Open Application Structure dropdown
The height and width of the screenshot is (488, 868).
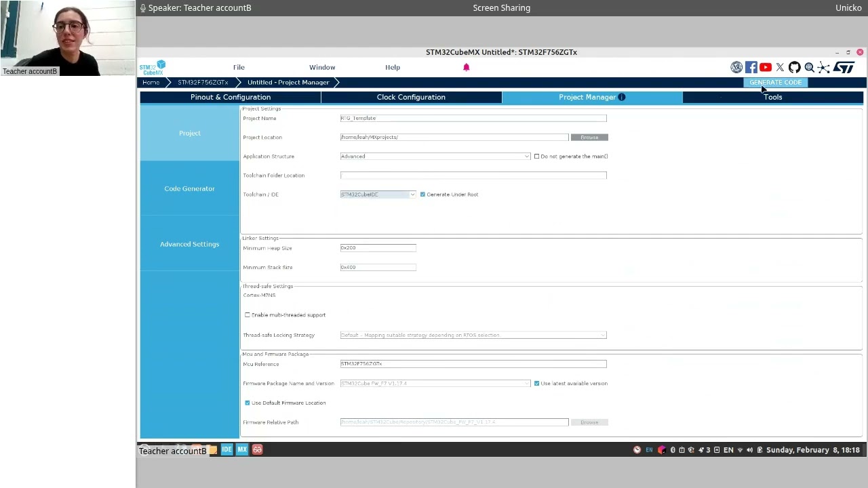click(435, 157)
